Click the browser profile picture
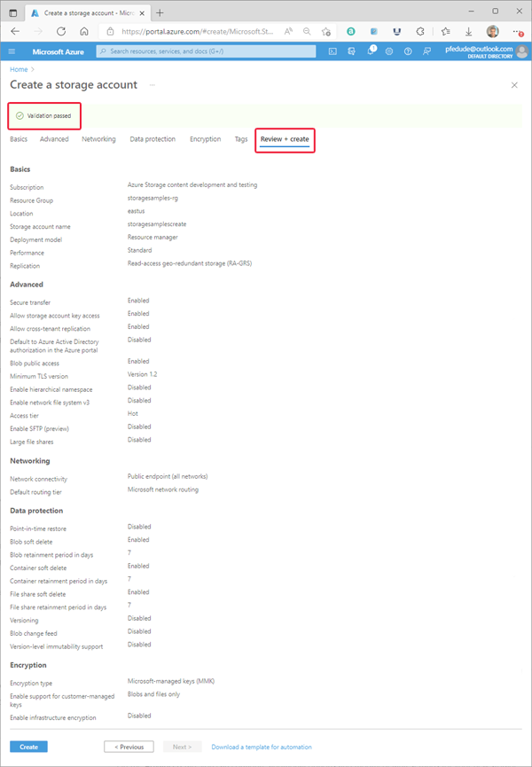This screenshot has width=532, height=767. pos(492,31)
